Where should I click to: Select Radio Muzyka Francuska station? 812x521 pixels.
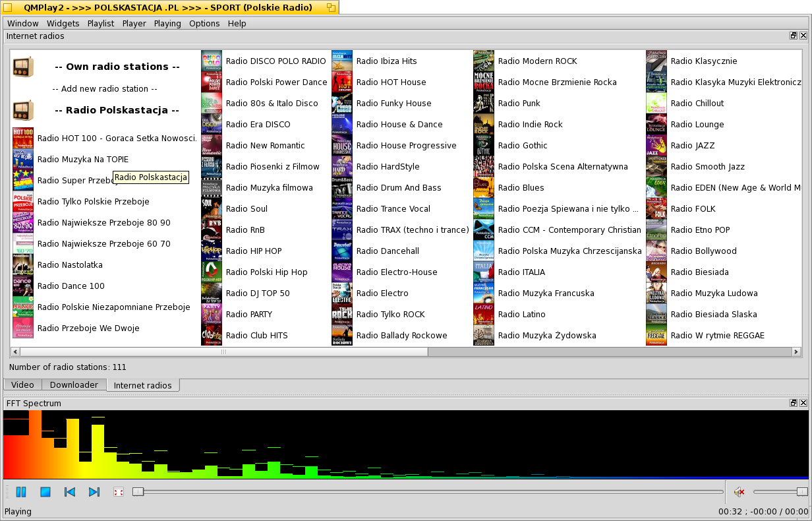click(x=546, y=293)
